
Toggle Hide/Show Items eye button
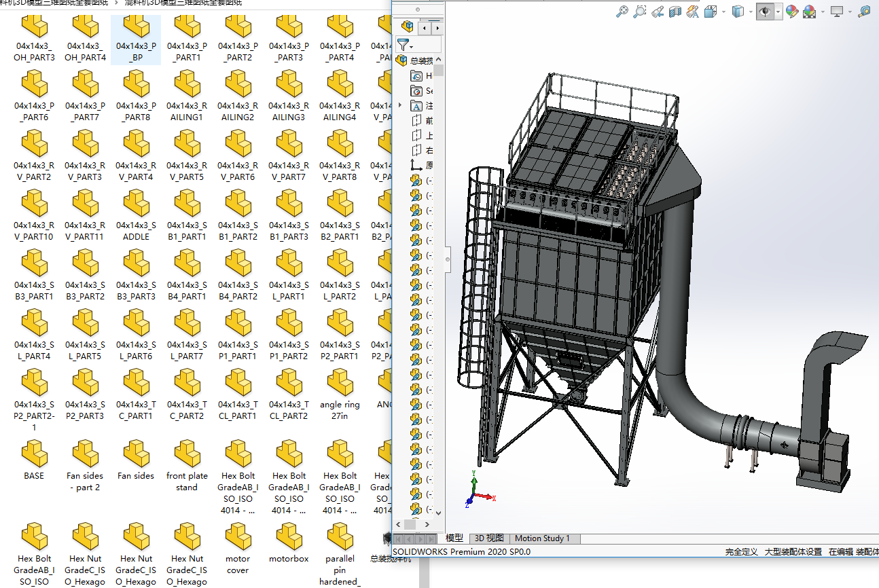click(765, 12)
